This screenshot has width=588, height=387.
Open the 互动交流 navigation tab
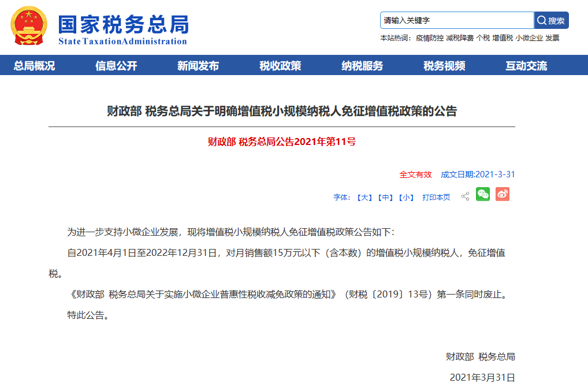[x=526, y=66]
